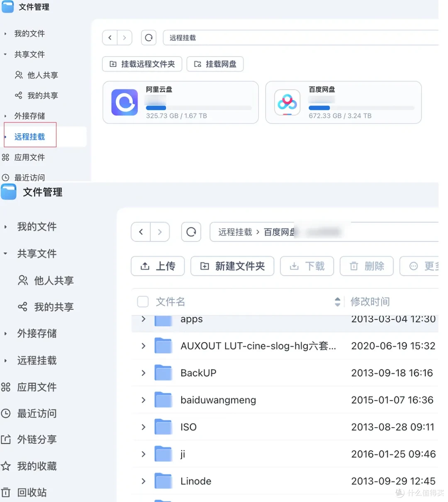
Task: Click the 百度网盘 storage usage bar
Action: tap(361, 108)
